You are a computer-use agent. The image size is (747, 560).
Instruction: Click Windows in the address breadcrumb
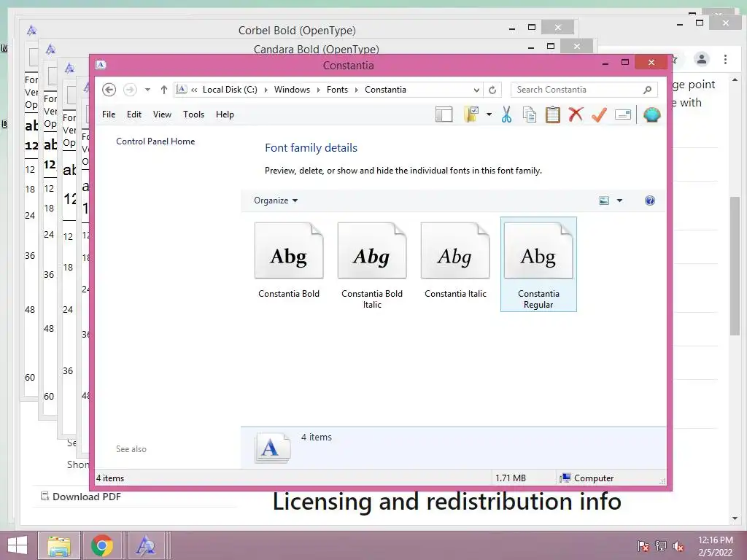[x=292, y=90]
